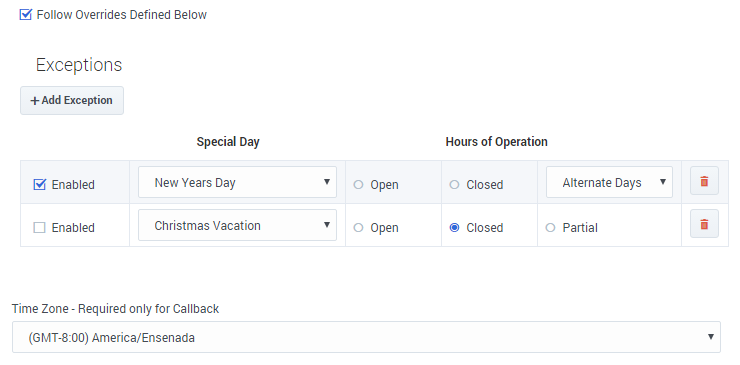Click the Exceptions section heading
740x365 pixels.
pos(79,65)
